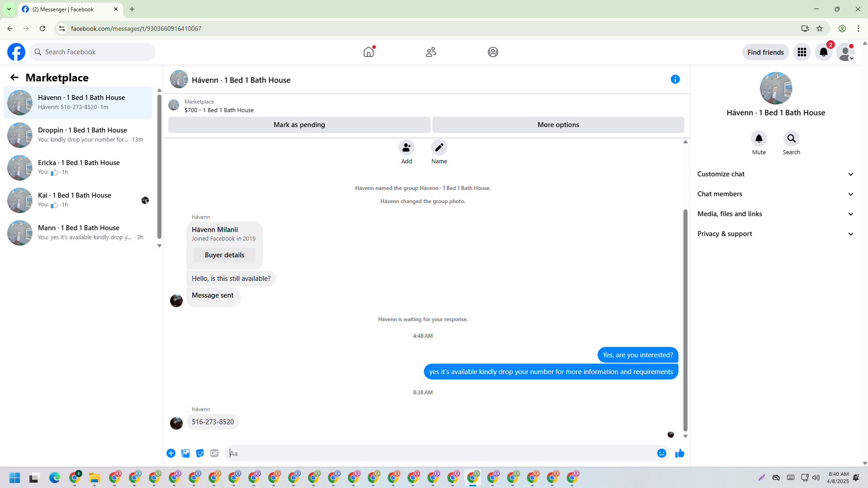Open Mann 1 Bed 1 Bath House chat
This screenshot has height=488, width=868.
(x=78, y=233)
